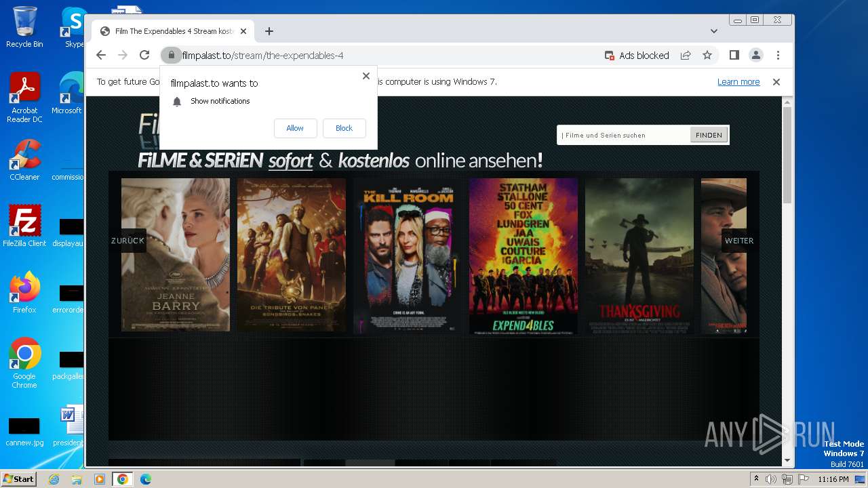Block notifications from filmpalast.to

344,128
